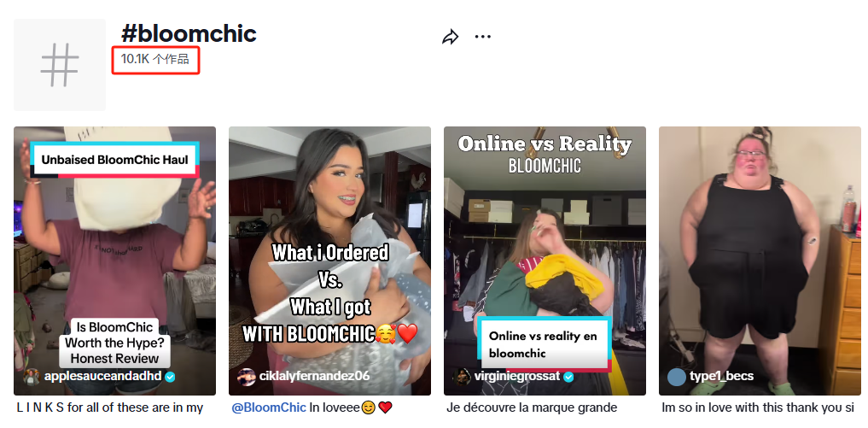Image resolution: width=868 pixels, height=428 pixels.
Task: Click applesauceandadhd profile avatar
Action: 32,377
